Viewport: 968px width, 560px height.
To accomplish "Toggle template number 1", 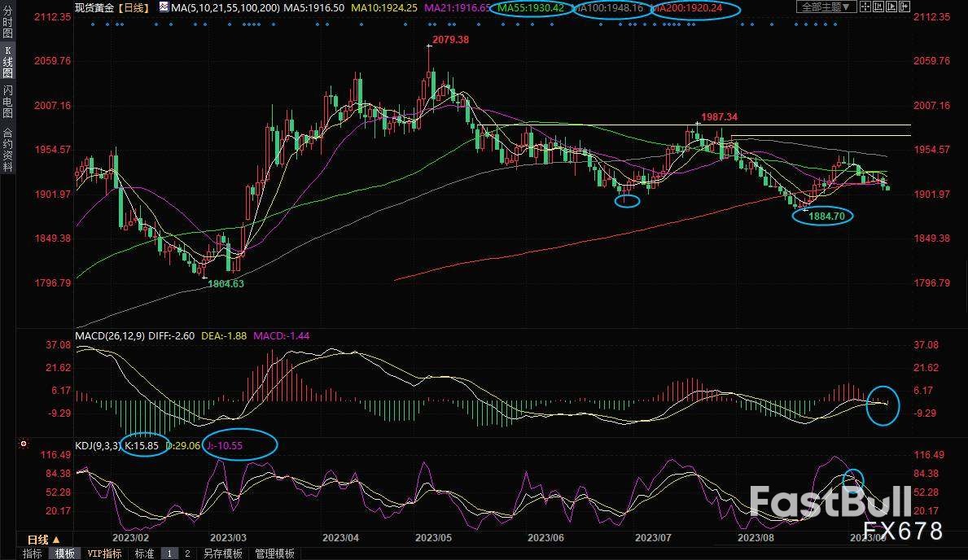I will [170, 553].
